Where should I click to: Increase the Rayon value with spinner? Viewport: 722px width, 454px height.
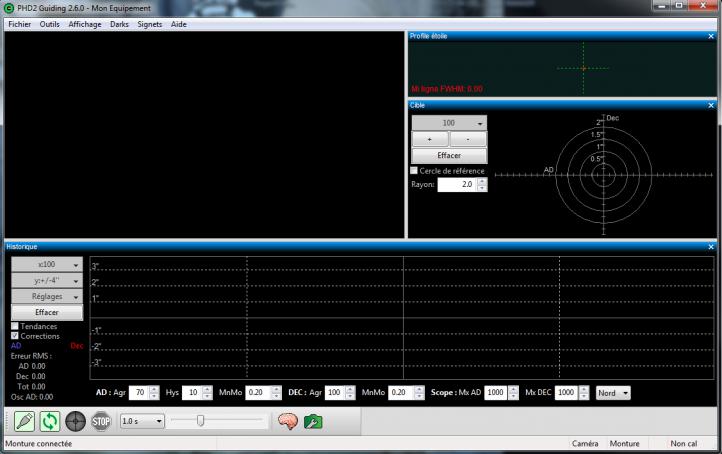[x=482, y=181]
